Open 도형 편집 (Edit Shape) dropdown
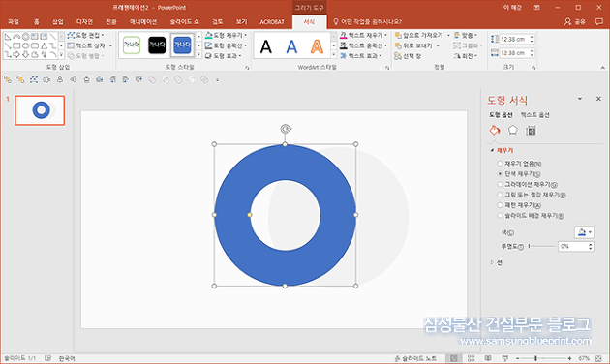 click(86, 36)
